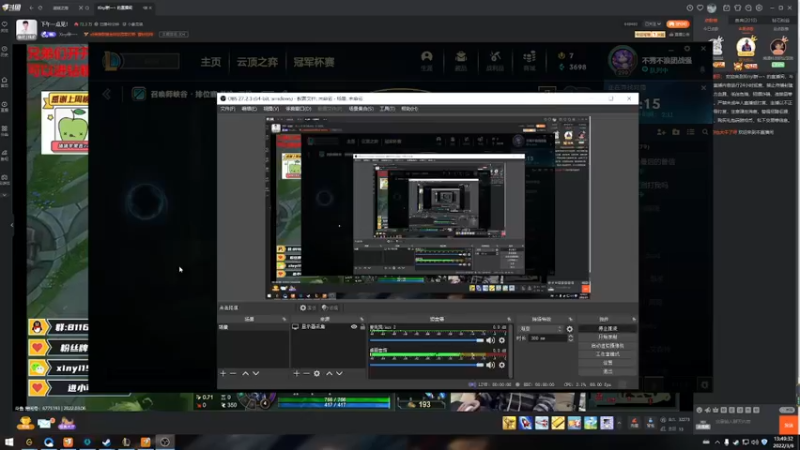The width and height of the screenshot is (800, 450).
Task: Open Windows Start menu
Action: point(9,442)
